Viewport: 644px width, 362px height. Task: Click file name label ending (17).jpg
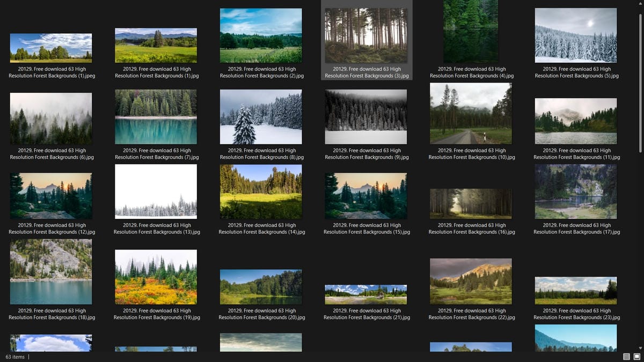(576, 229)
